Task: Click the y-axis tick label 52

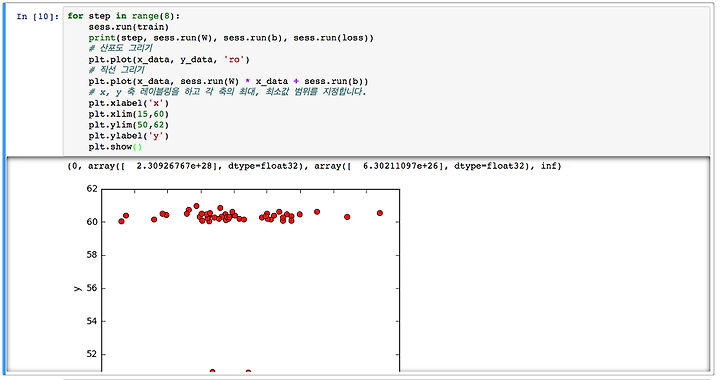Action: coord(92,354)
